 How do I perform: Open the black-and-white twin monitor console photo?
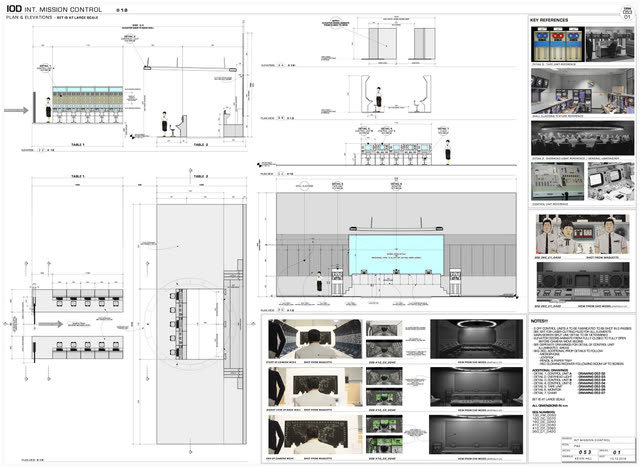click(611, 182)
